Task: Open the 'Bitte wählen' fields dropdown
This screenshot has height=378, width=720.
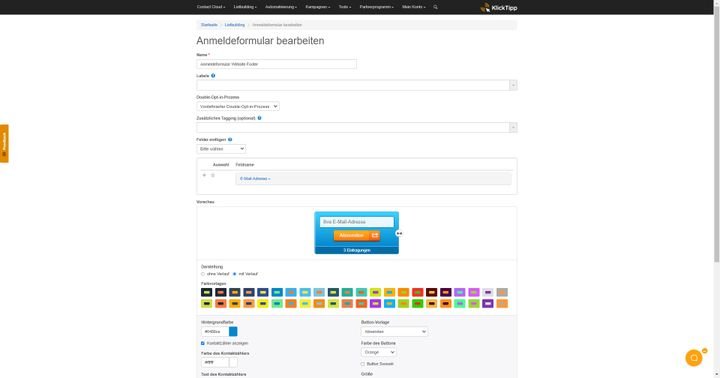Action: pyautogui.click(x=221, y=149)
